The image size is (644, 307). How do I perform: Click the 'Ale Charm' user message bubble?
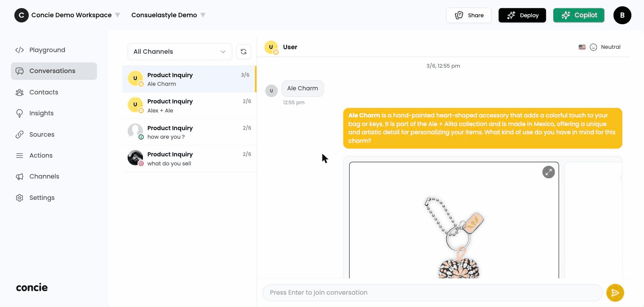point(303,88)
